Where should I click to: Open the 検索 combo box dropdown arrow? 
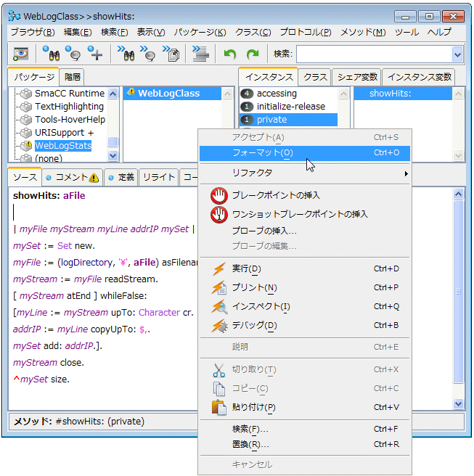pos(457,54)
